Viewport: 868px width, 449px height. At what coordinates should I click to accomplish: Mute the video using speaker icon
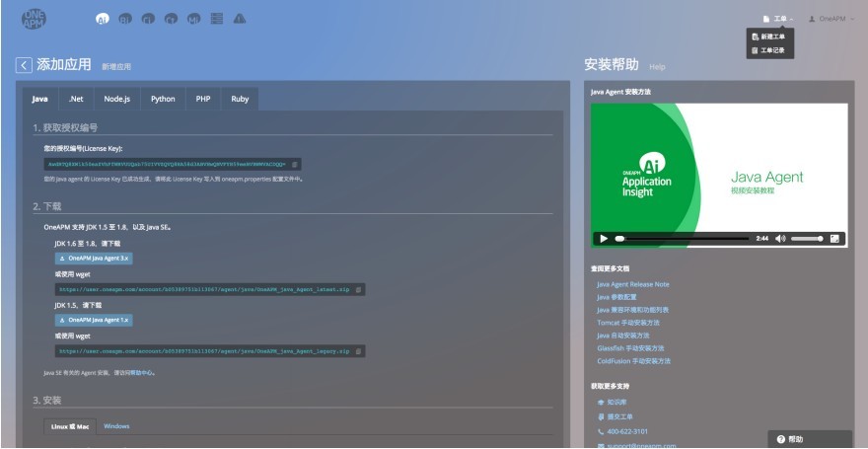tap(780, 239)
